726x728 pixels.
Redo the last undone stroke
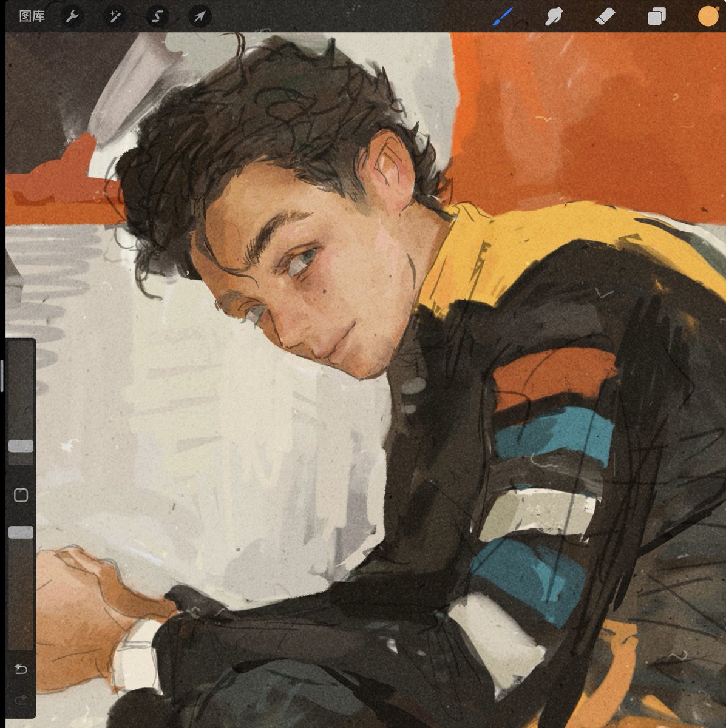click(x=21, y=700)
